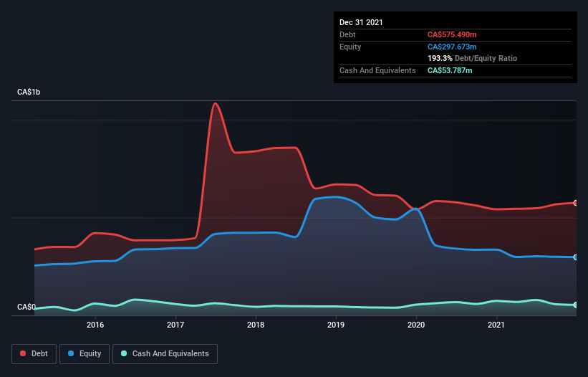588x377 pixels.
Task: Select the 2021 x-axis label
Action: pos(496,325)
